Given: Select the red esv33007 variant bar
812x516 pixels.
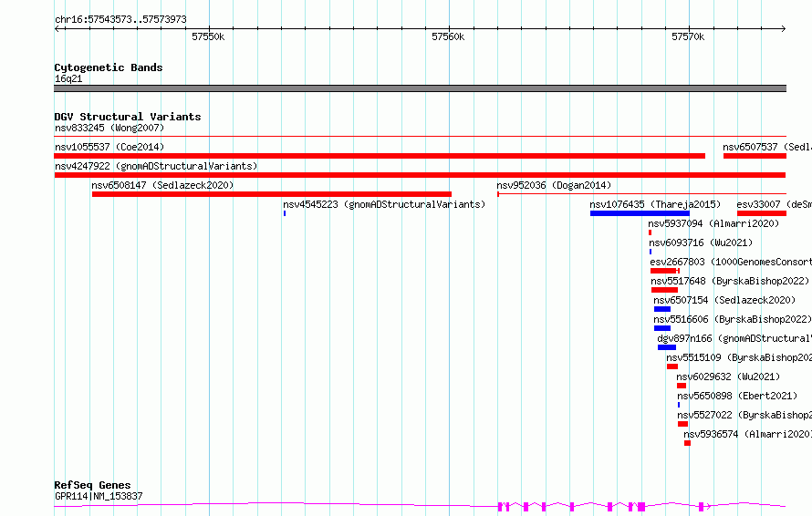Looking at the screenshot, I should tap(762, 213).
